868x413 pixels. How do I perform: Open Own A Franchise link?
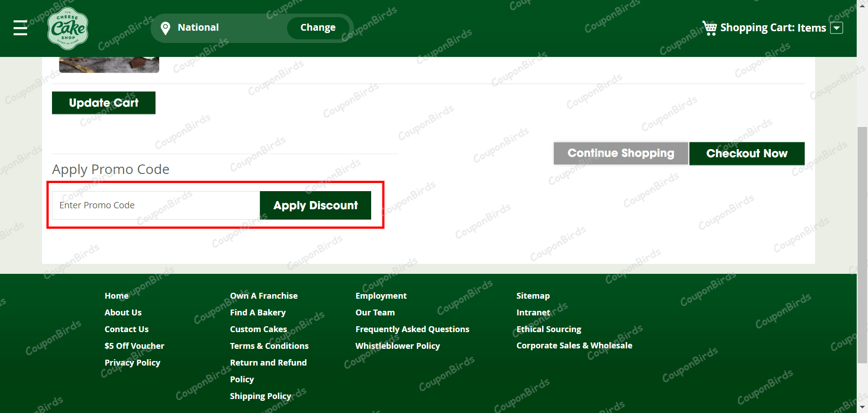[264, 296]
